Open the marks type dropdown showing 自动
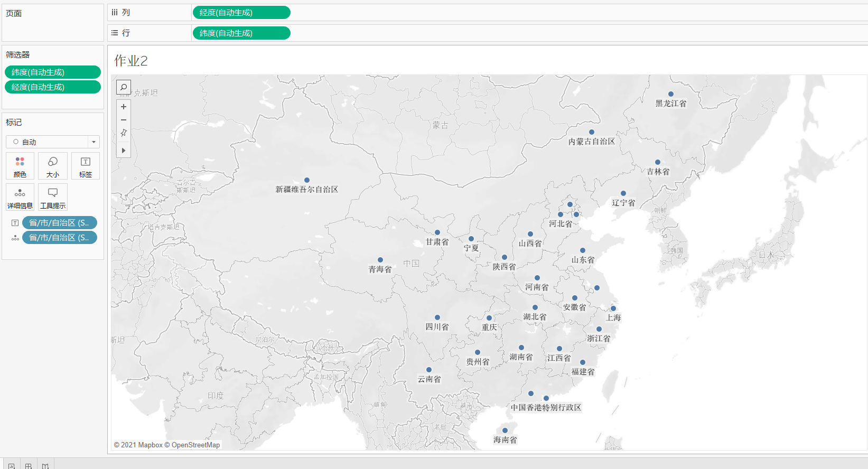 53,142
